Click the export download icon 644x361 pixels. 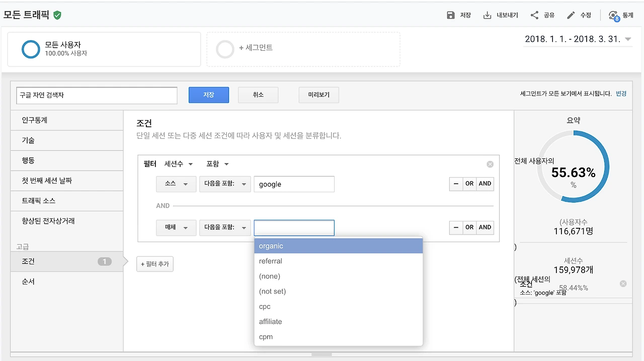(487, 15)
